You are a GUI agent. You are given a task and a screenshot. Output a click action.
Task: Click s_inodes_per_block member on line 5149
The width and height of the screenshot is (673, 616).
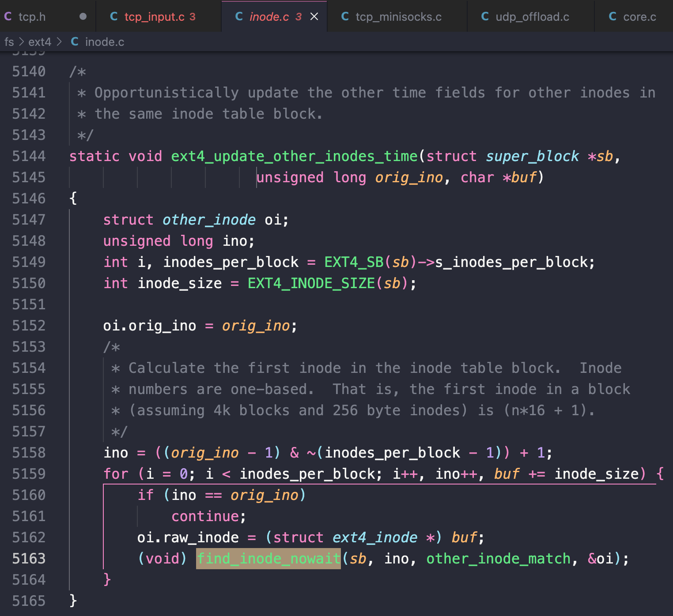512,262
